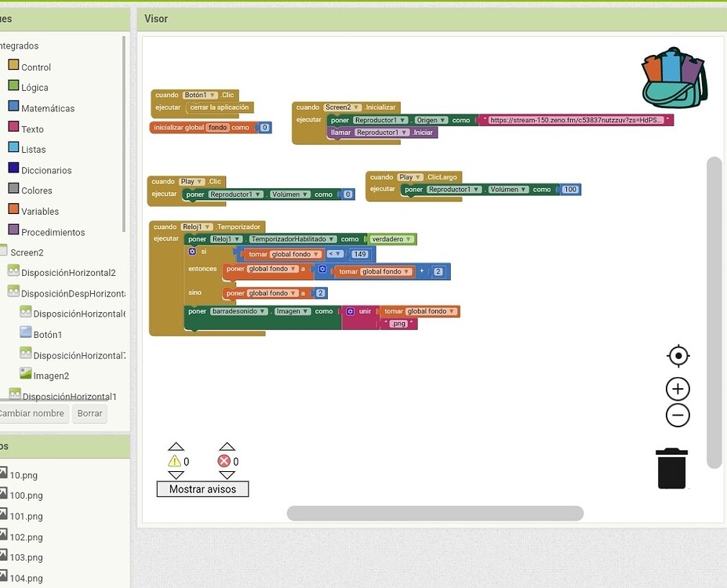Image resolution: width=727 pixels, height=588 pixels.
Task: Click the 'Mostrar avisos' button
Action: (x=202, y=489)
